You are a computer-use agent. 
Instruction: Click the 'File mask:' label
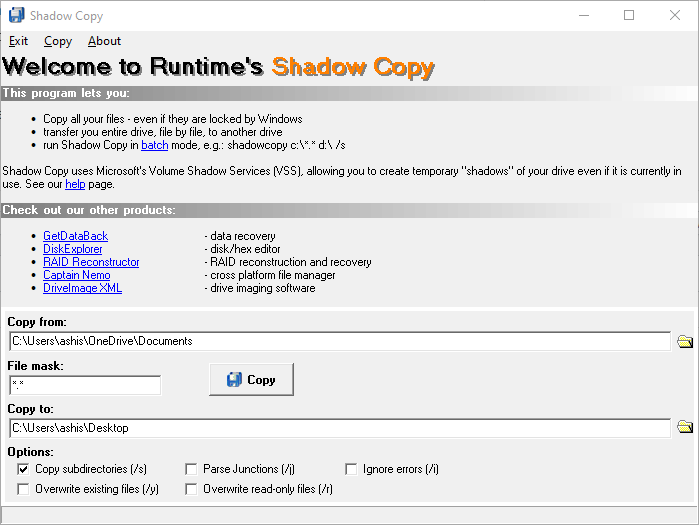[x=36, y=366]
